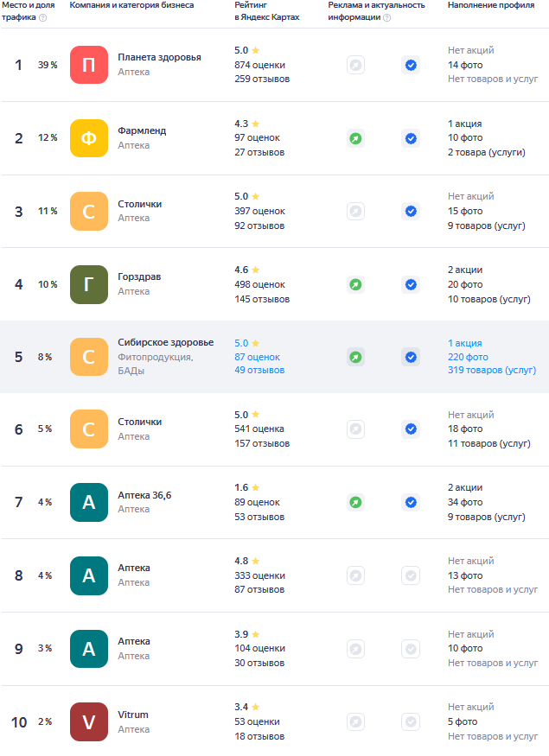Click the help icon next to 'Реклама и актуальность информации'
Screen dimensions: 549x756
coord(387,18)
